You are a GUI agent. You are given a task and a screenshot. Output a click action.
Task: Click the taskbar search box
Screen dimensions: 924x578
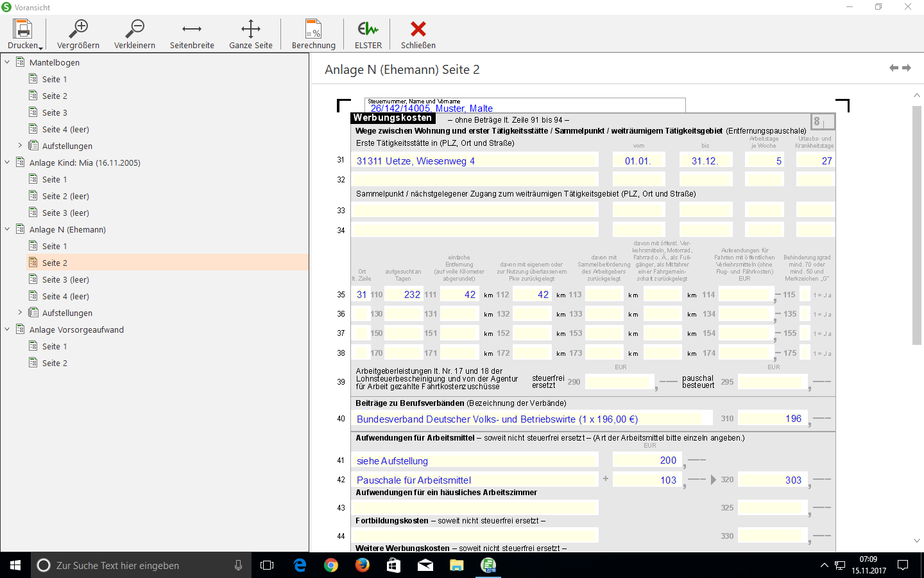coord(141,565)
